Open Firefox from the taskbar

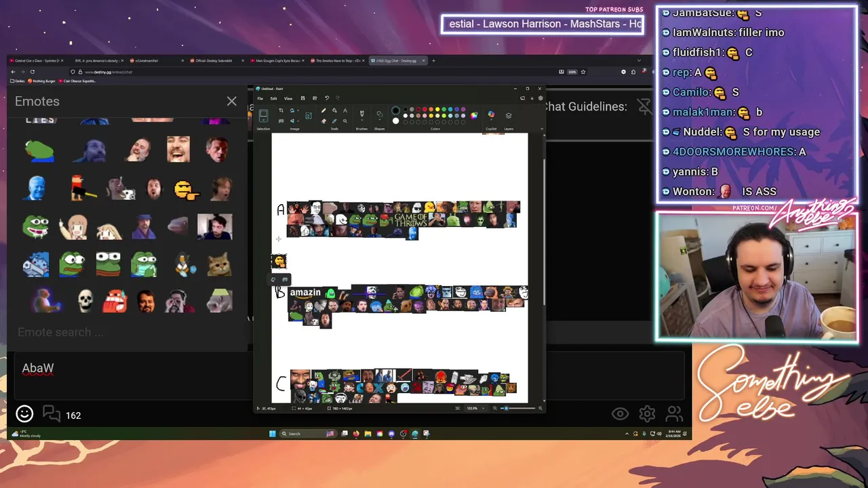pos(356,433)
